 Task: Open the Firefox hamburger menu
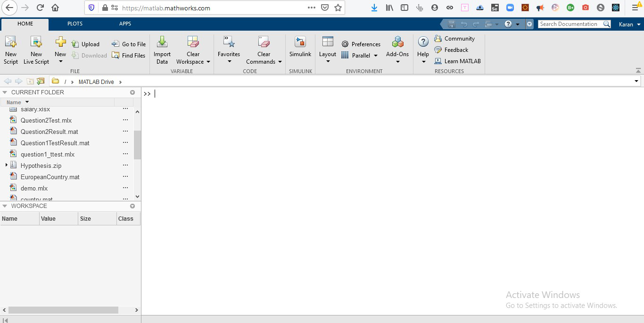coord(635,8)
